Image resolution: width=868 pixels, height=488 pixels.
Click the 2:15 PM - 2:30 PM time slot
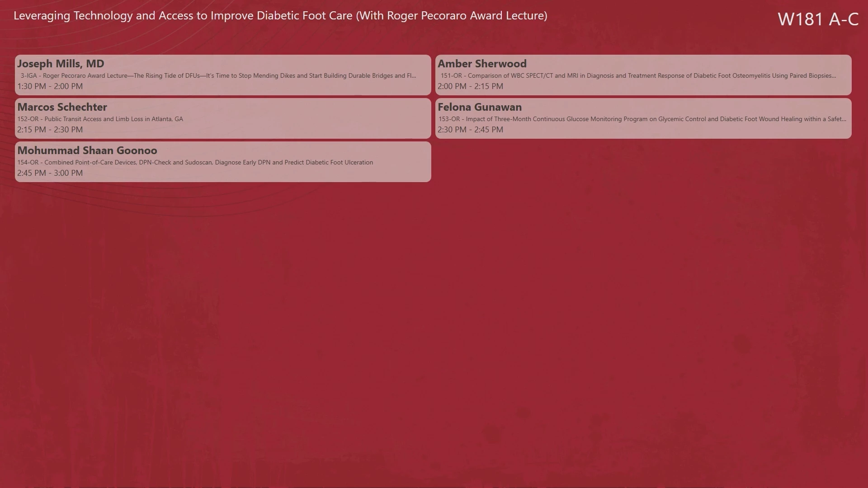click(50, 130)
